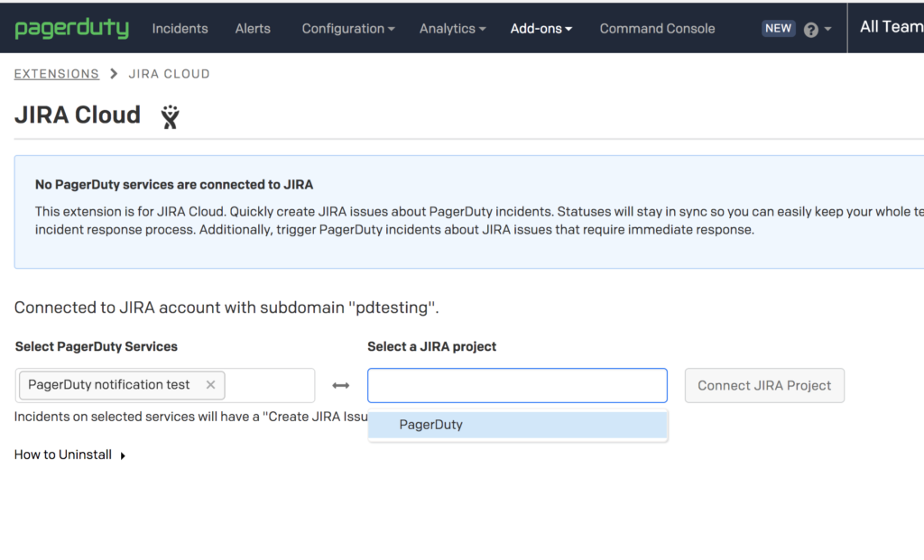The height and width of the screenshot is (560, 924).
Task: Open the Add-ons dropdown menu
Action: click(x=541, y=28)
